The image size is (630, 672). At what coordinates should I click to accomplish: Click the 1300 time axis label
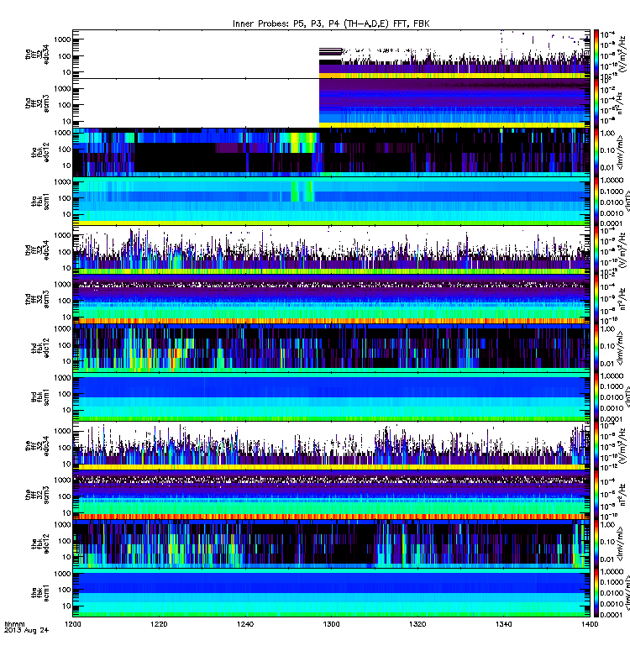[x=331, y=624]
